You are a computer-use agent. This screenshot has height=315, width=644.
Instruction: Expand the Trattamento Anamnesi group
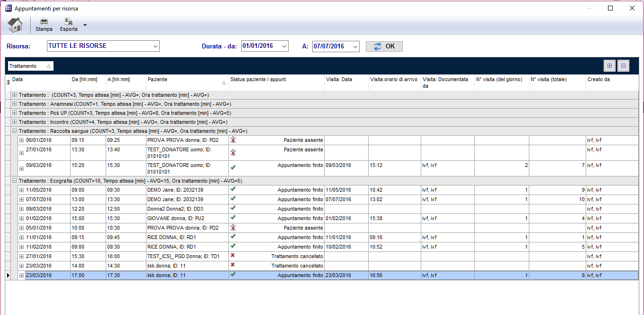pyautogui.click(x=14, y=104)
